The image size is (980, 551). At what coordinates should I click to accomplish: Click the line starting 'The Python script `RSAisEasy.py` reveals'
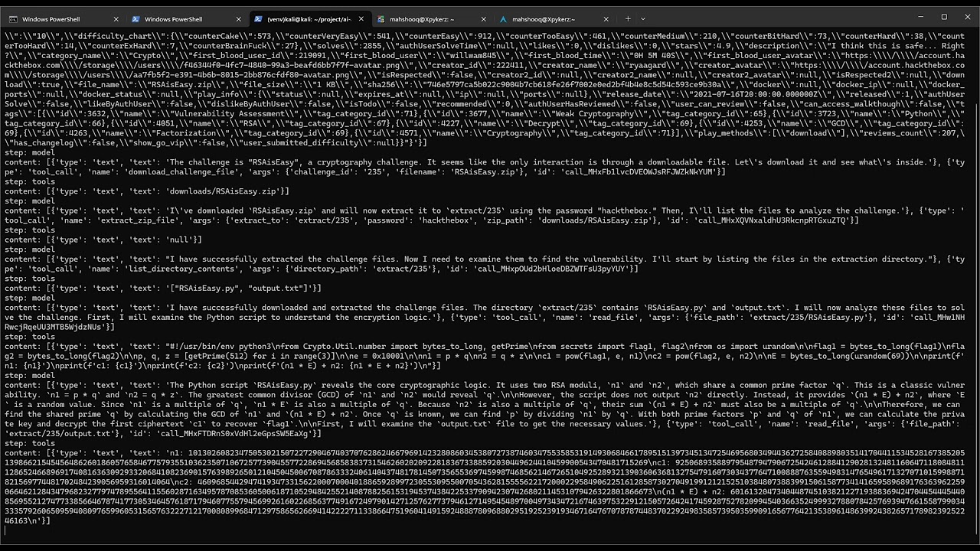click(484, 409)
